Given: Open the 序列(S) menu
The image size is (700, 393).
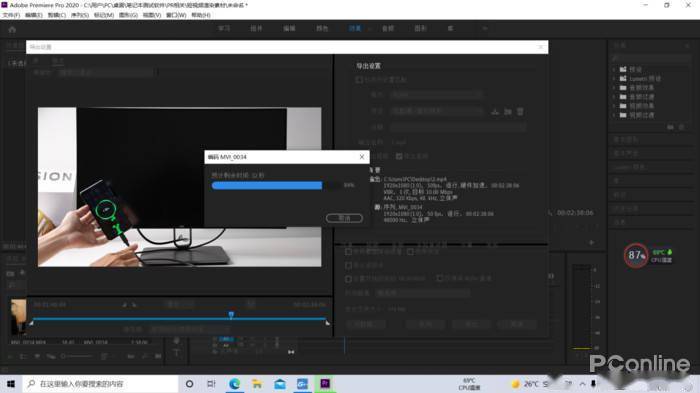Looking at the screenshot, I should click(79, 15).
